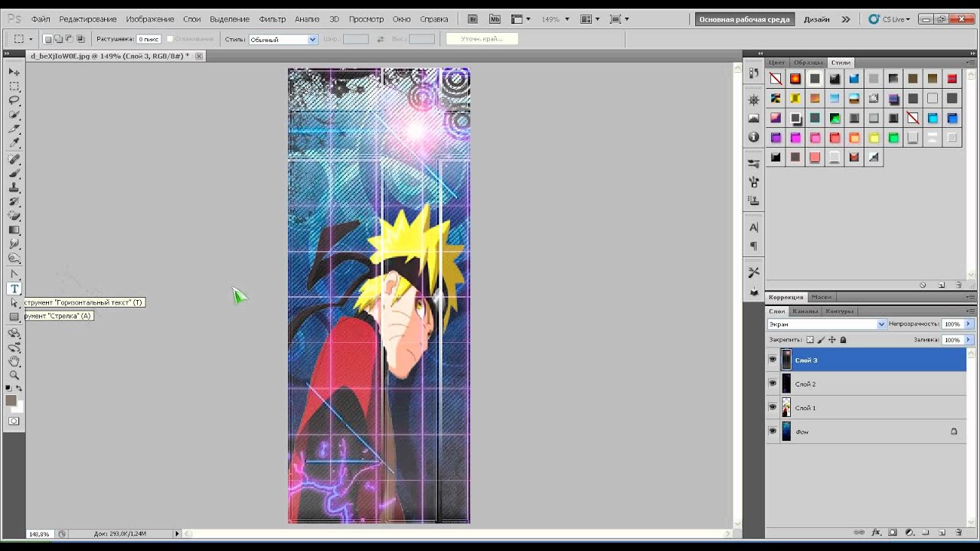This screenshot has height=551, width=980.
Task: Hide Слой 2 layer visibility
Action: click(x=773, y=383)
